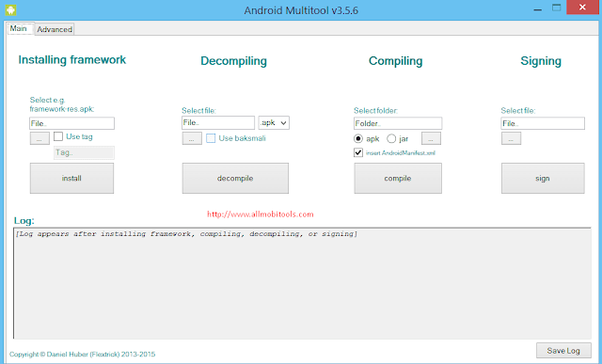Open the Advanced tab

(55, 29)
